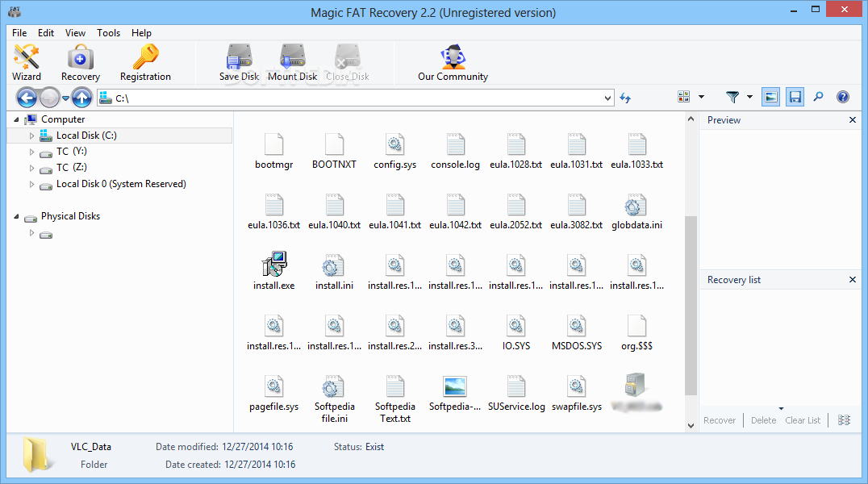The image size is (868, 484).
Task: Select the config.sys file
Action: [394, 151]
